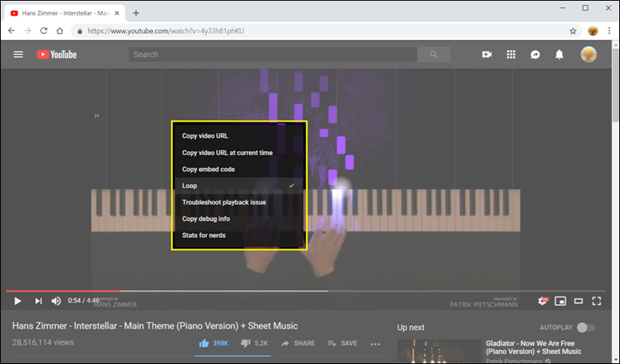This screenshot has height=364, width=620.
Task: Select Copy debug info
Action: [239, 219]
